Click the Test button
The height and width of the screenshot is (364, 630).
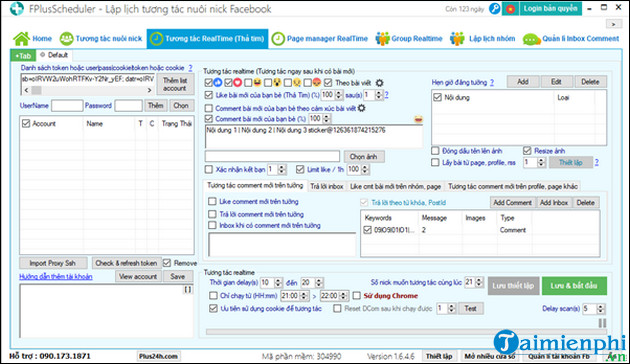[470, 309]
